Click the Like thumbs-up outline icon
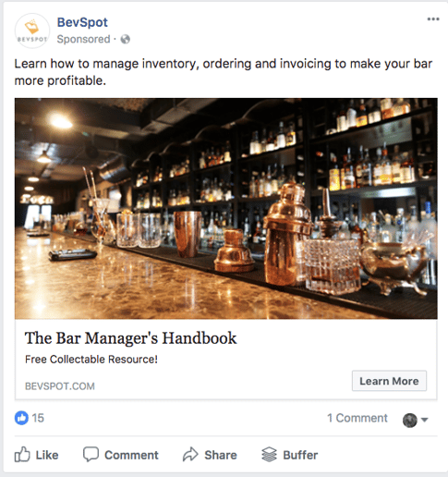Viewport: 448px width, 477px height. pyautogui.click(x=22, y=455)
